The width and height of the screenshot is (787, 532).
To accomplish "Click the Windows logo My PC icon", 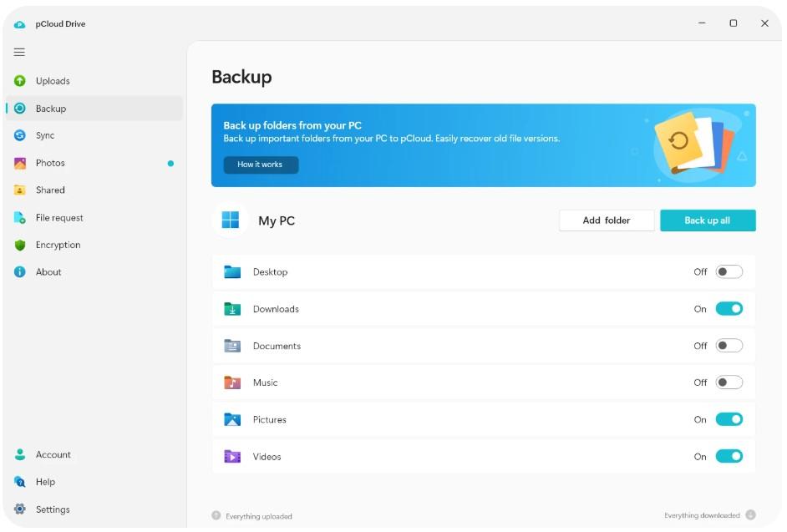I will click(x=231, y=220).
